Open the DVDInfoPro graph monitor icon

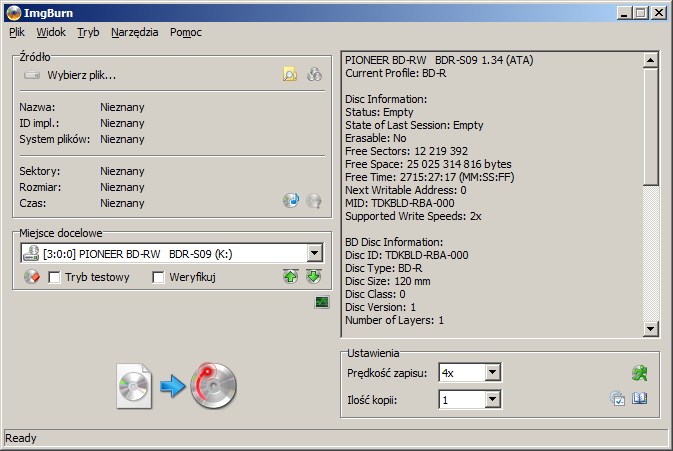[322, 303]
